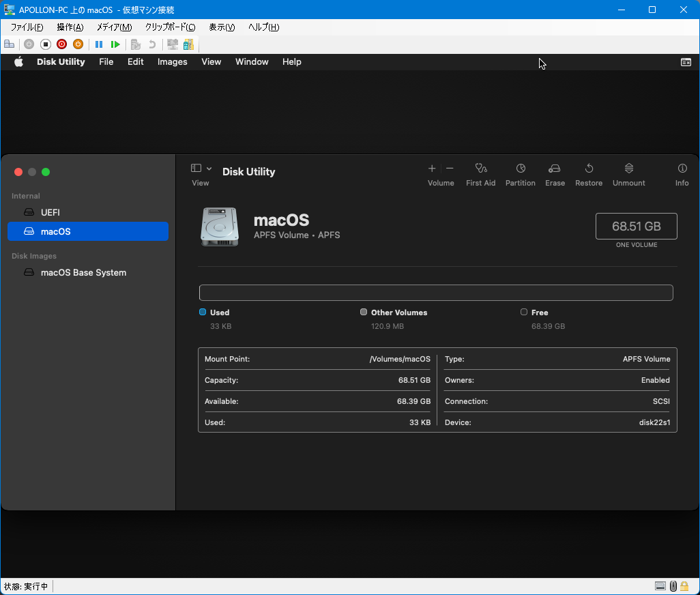Click the Revert undo-arrow icon
The image size is (700, 595).
pyautogui.click(x=152, y=44)
